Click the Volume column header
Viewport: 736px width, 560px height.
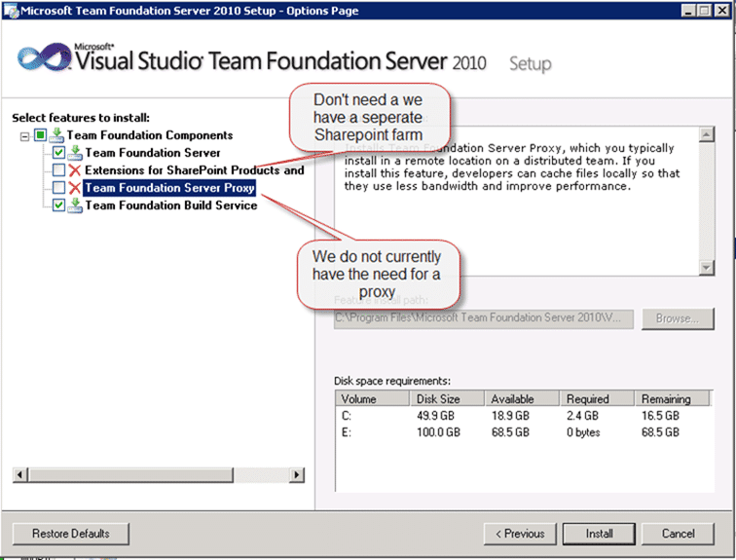[372, 399]
